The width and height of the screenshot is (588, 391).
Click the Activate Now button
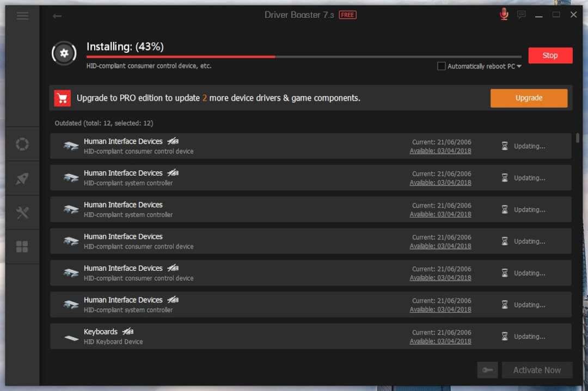537,370
